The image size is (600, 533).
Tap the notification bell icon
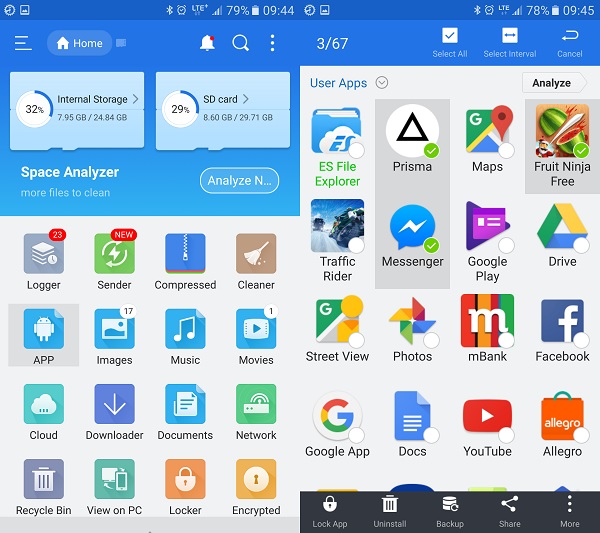(207, 43)
